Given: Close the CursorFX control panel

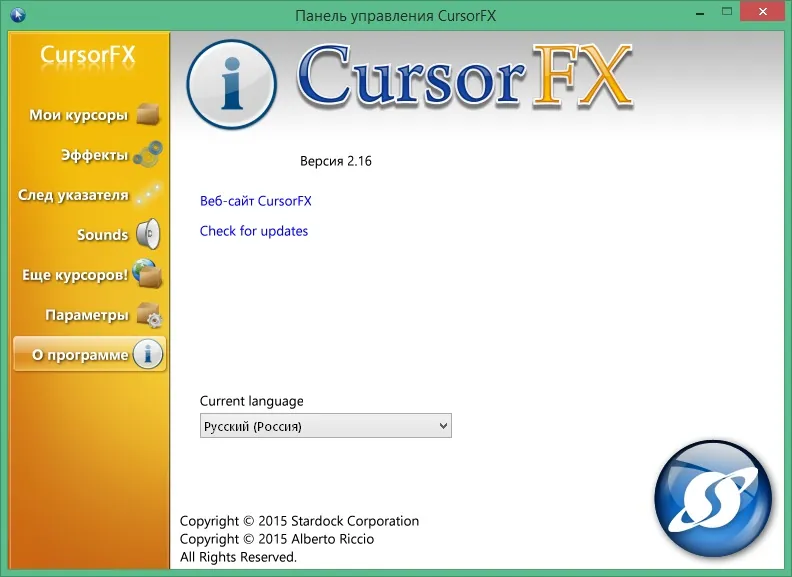Looking at the screenshot, I should [763, 12].
